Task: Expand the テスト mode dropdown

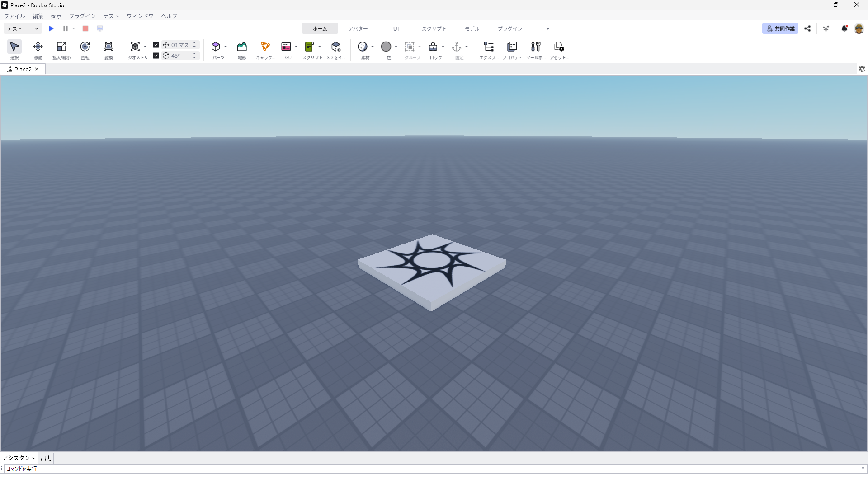Action: click(x=23, y=28)
